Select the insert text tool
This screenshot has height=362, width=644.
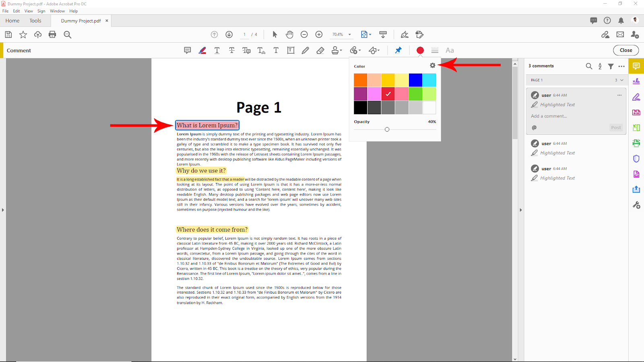(261, 50)
